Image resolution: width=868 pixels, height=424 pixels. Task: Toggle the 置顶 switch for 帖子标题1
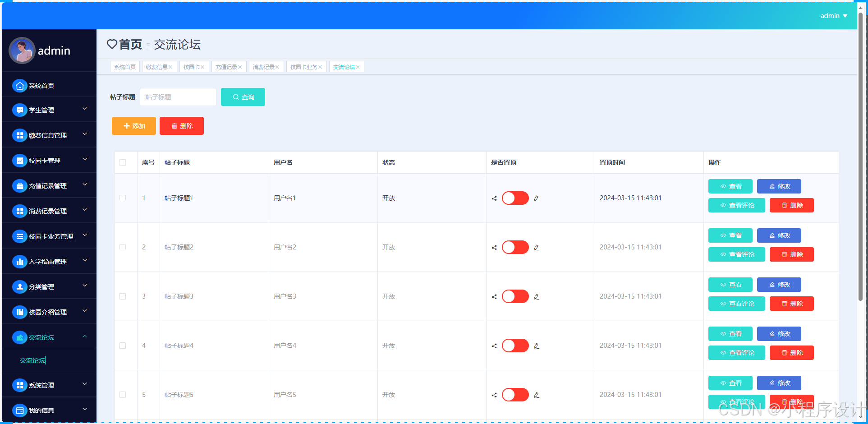tap(515, 198)
